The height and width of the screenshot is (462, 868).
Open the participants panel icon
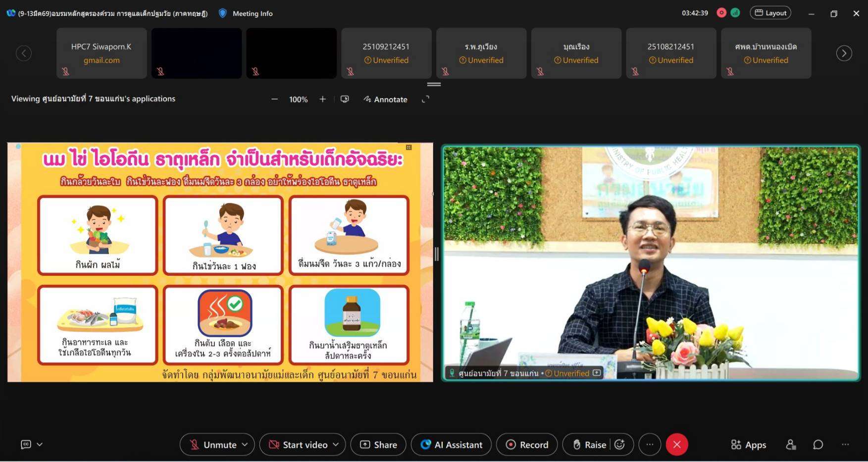tap(791, 445)
